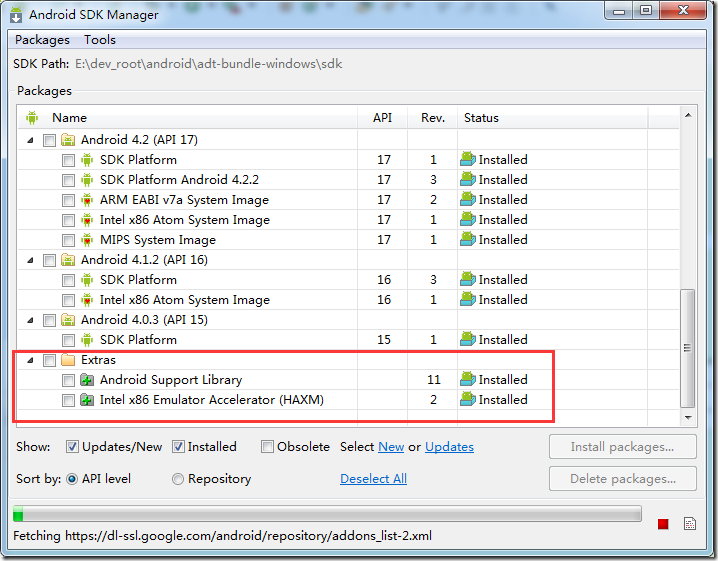718x561 pixels.
Task: Collapse the Android 4.2 (API 17) group
Action: tap(30, 140)
